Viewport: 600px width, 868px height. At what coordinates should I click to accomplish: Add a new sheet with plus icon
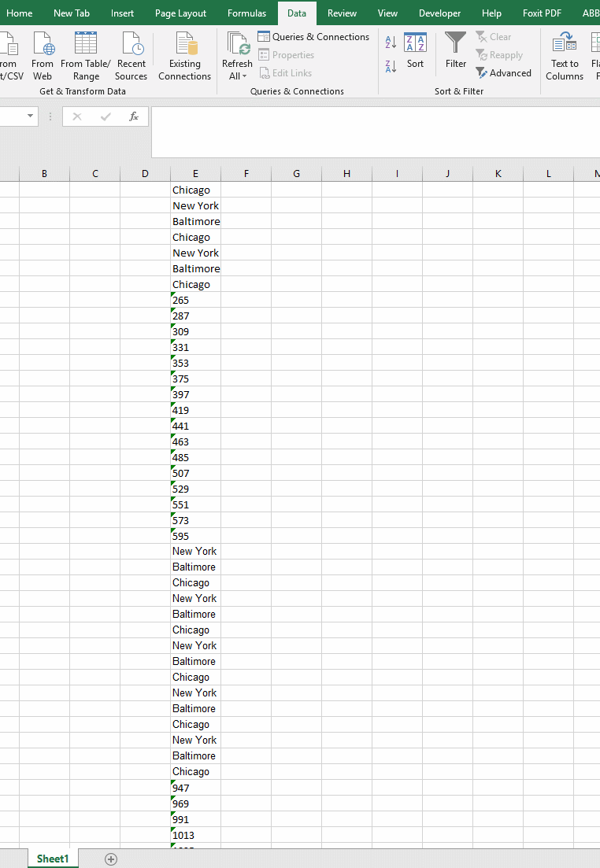[111, 859]
